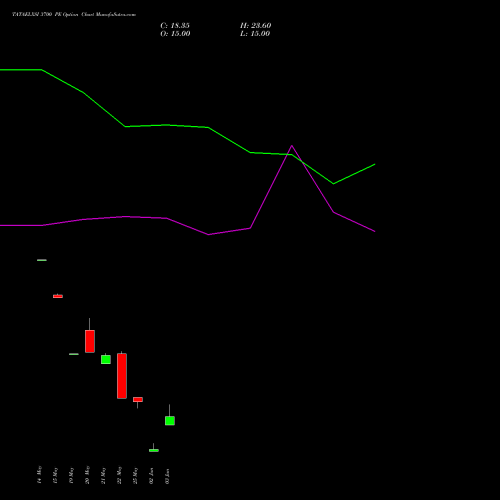Select the 20 May date label
Image resolution: width=500 pixels, height=500 pixels.
87,475
